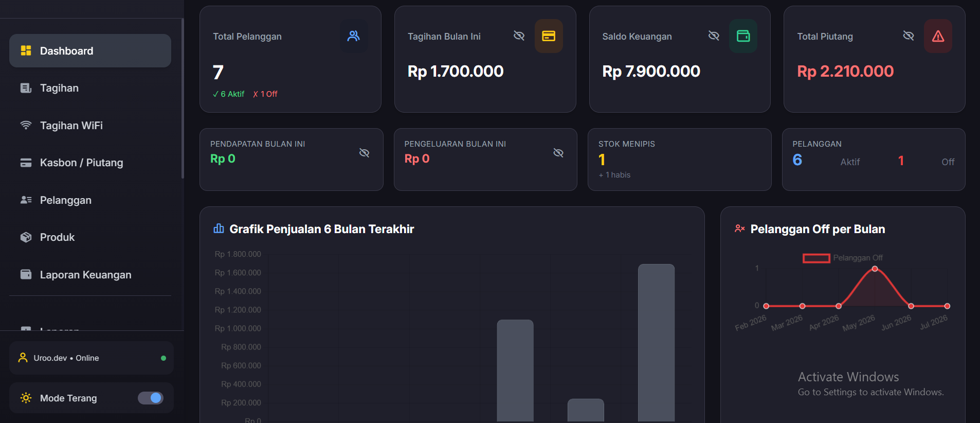Click the Saldo Keuangan wallet icon

pyautogui.click(x=743, y=36)
